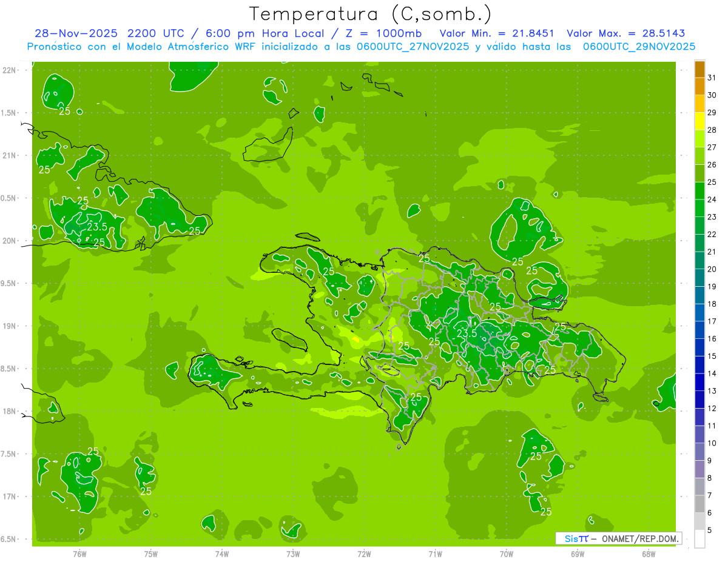The height and width of the screenshot is (562, 728).
Task: Click the "20N" latitude axis label
Action: (x=9, y=241)
